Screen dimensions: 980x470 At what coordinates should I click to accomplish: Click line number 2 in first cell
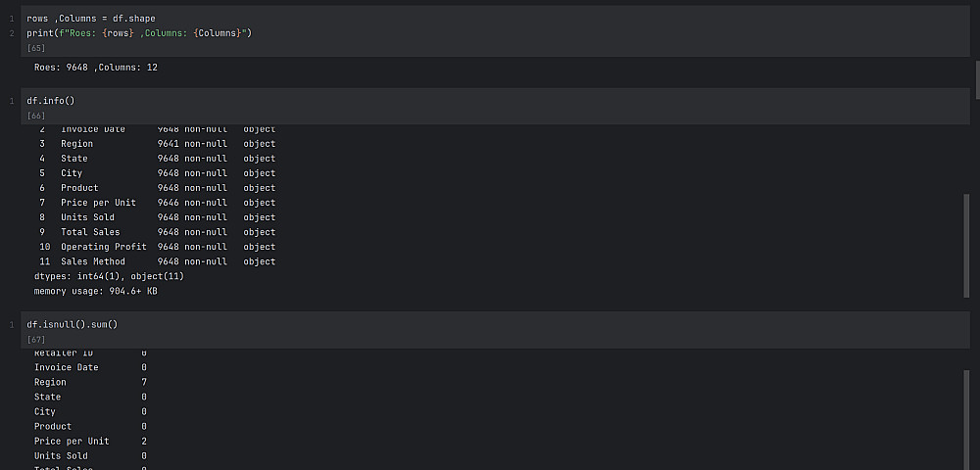click(x=11, y=33)
